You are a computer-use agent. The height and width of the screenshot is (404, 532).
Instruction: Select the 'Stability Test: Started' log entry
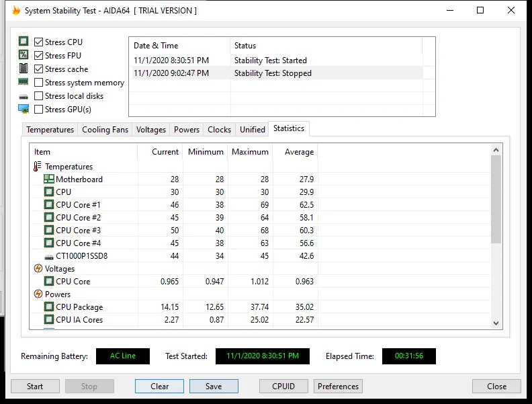point(277,60)
